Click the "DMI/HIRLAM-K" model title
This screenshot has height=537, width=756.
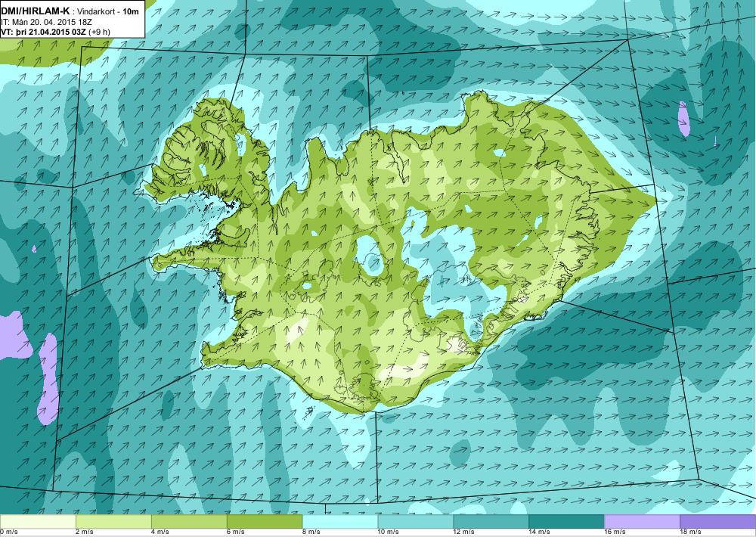click(35, 11)
